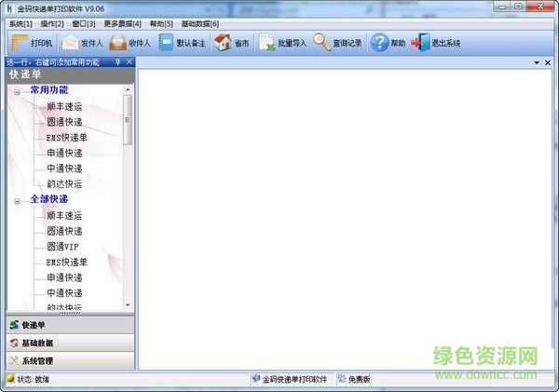The height and width of the screenshot is (392, 559).
Task: Select 圆通快递 under 全部快递
Action: click(x=64, y=231)
